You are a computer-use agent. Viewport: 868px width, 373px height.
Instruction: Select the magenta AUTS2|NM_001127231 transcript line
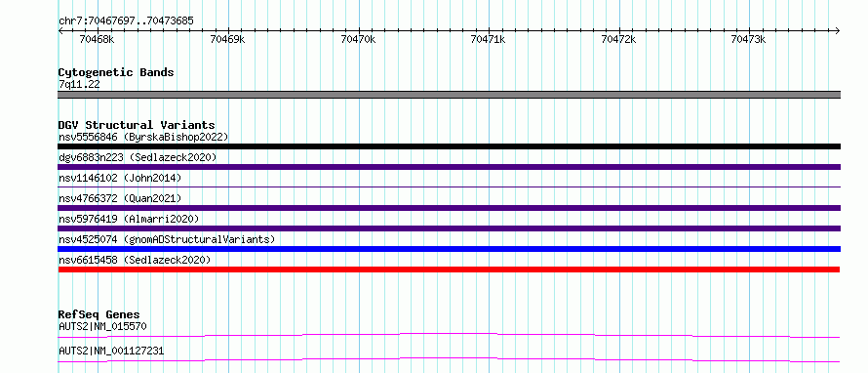point(449,359)
